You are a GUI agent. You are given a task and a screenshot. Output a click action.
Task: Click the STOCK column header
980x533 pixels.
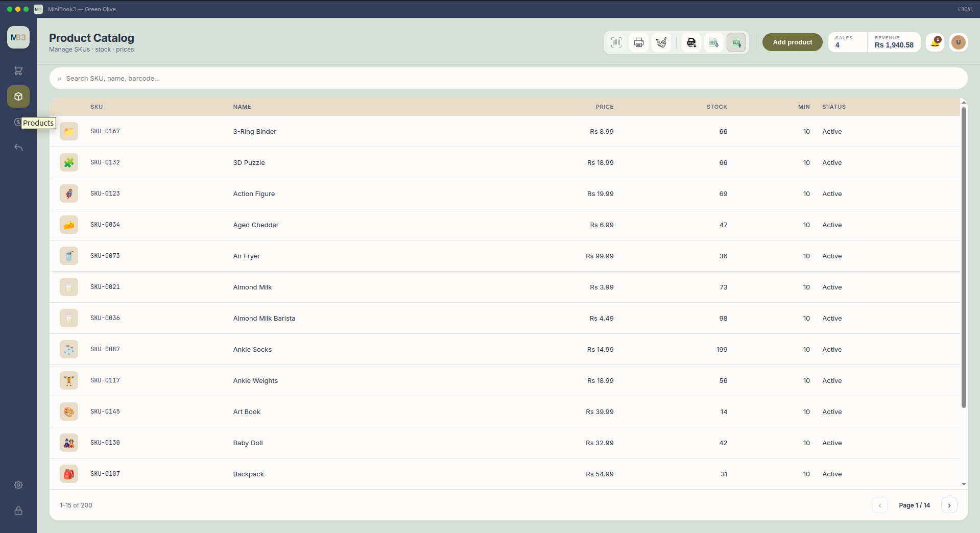coord(716,107)
